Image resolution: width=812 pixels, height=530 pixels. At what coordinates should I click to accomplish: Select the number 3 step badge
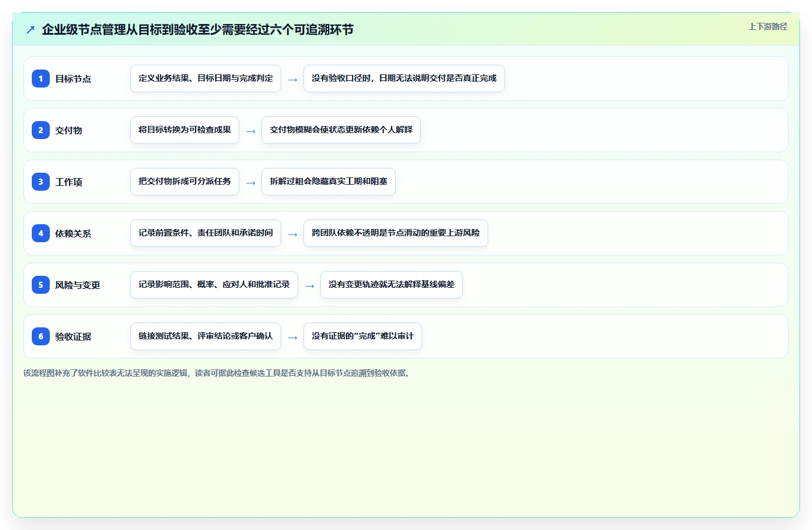pyautogui.click(x=41, y=182)
